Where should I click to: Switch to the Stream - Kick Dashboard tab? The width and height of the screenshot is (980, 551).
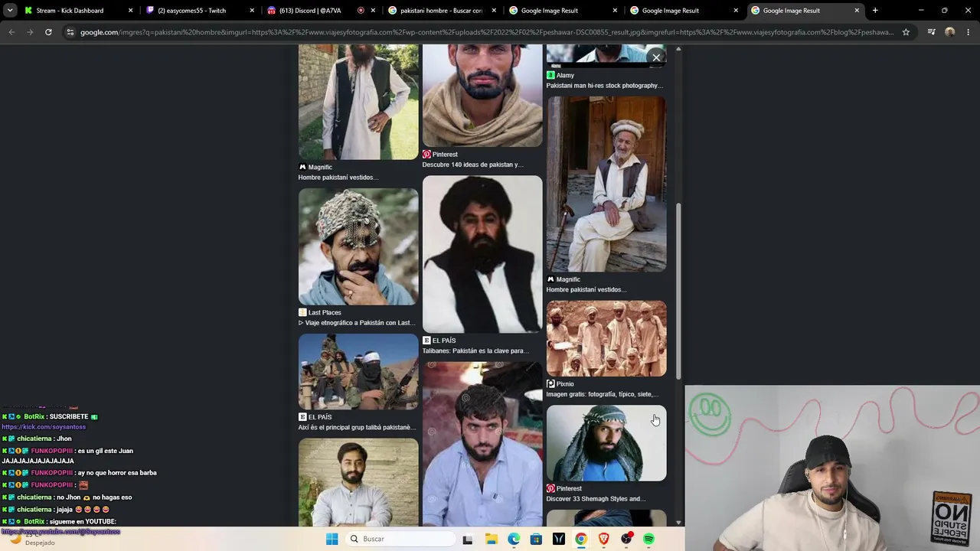[x=77, y=11]
